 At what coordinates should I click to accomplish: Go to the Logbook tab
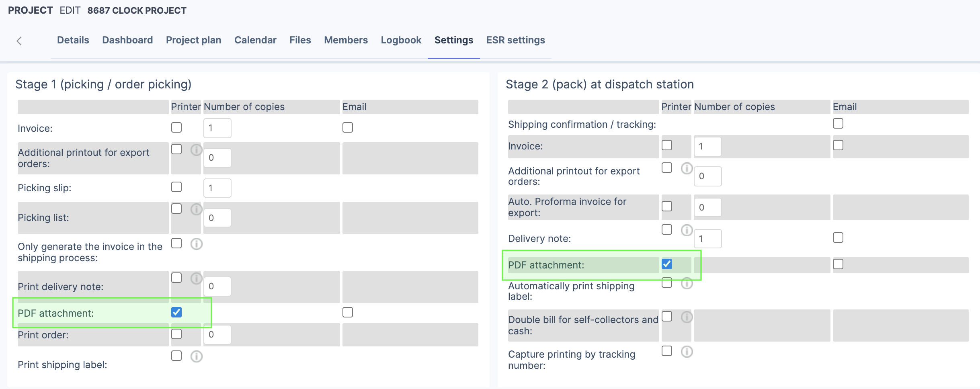point(401,40)
